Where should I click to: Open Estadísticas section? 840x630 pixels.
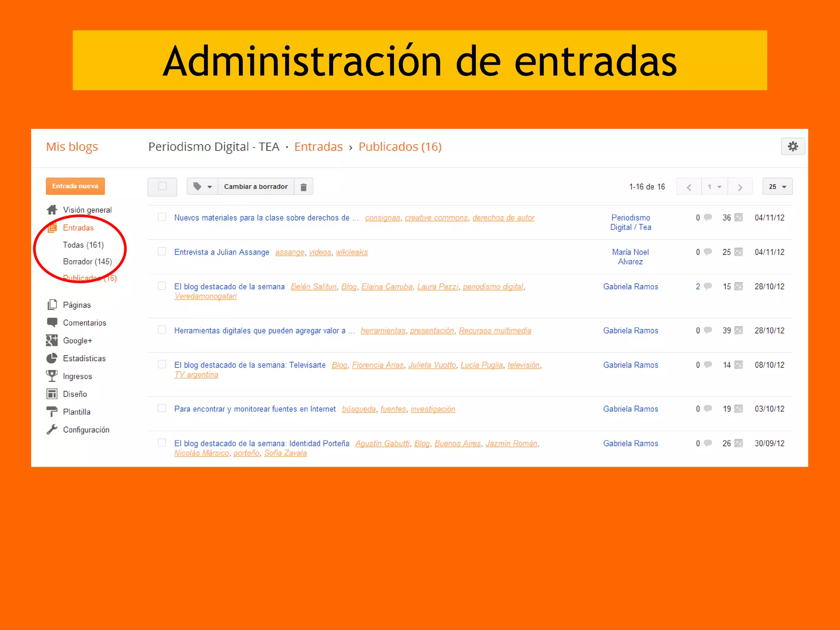(84, 358)
